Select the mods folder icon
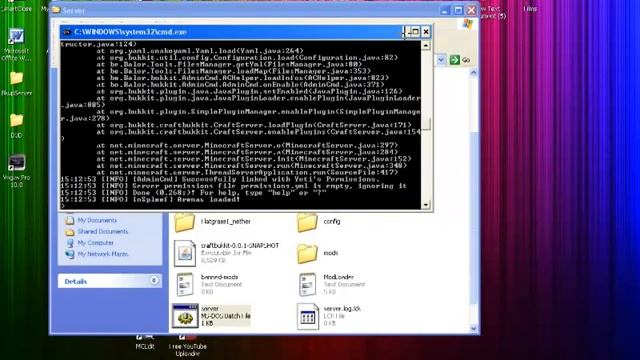This screenshot has width=640, height=360. tap(307, 253)
